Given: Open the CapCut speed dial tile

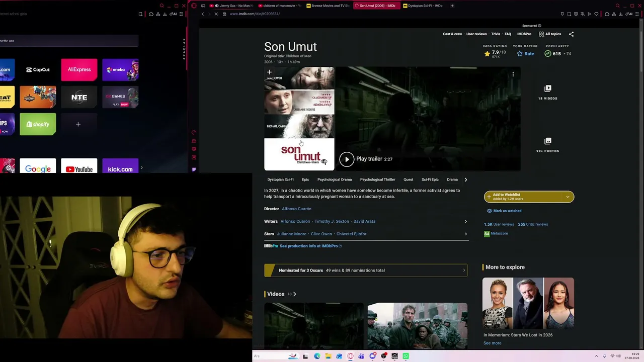Looking at the screenshot, I should pyautogui.click(x=38, y=70).
